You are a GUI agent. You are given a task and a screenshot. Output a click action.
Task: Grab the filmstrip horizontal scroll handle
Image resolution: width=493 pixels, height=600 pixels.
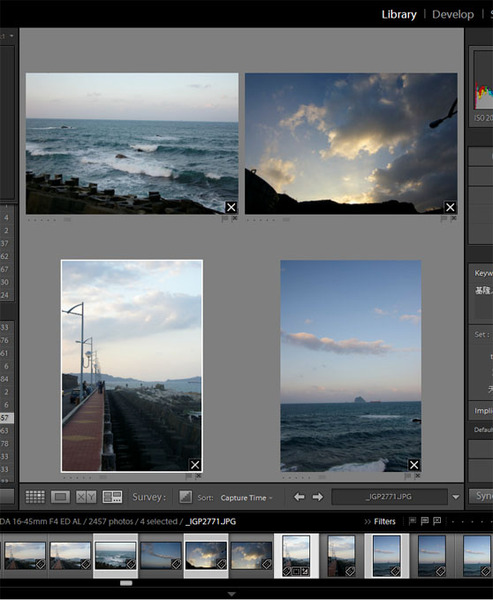click(126, 583)
